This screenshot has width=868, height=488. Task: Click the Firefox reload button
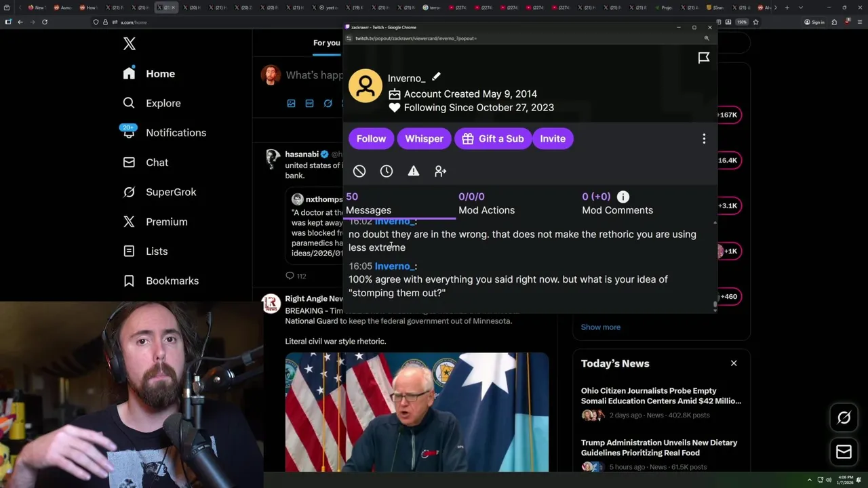coord(45,22)
